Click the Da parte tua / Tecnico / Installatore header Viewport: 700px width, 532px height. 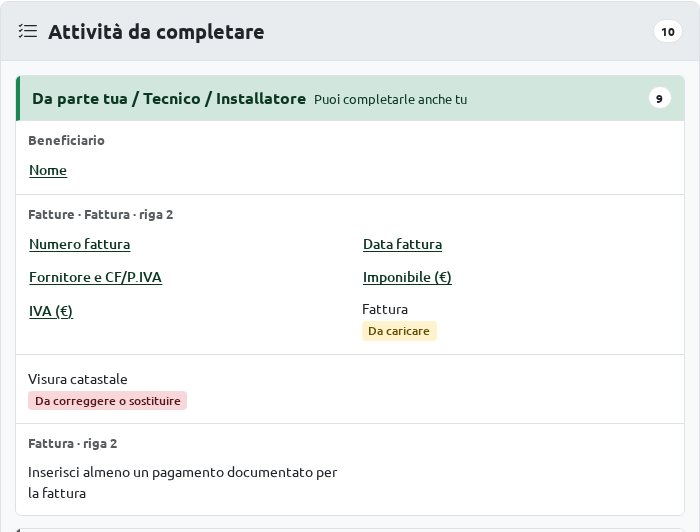point(169,99)
